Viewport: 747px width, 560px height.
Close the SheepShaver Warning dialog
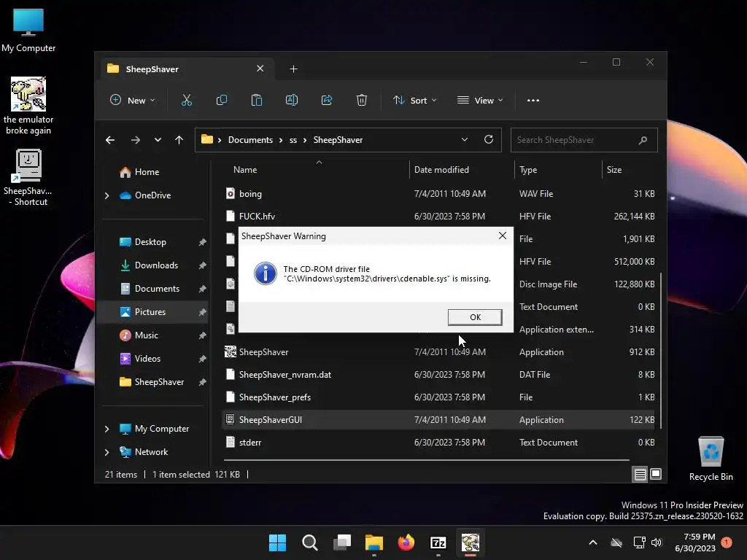coord(502,236)
